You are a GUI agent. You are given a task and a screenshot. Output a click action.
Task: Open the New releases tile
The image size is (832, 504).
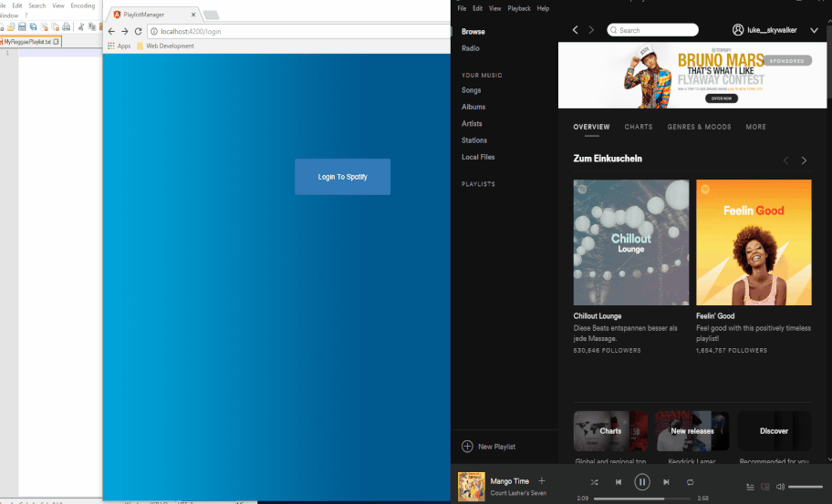click(x=692, y=431)
